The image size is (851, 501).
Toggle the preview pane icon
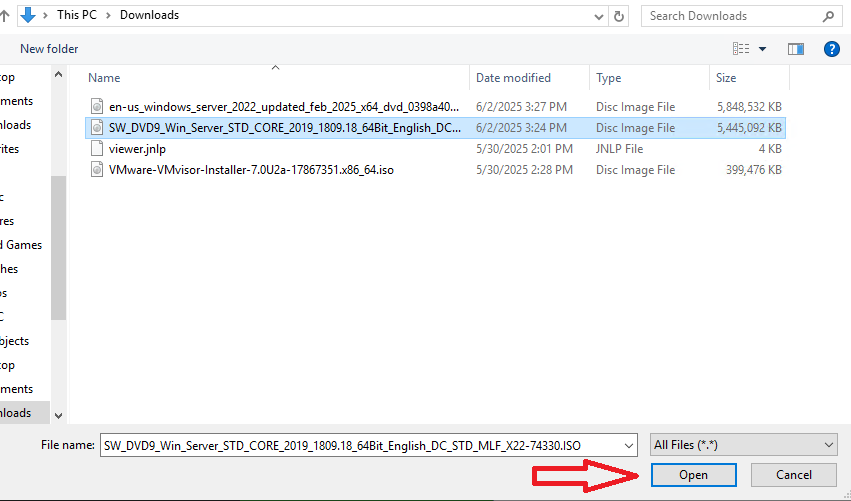point(796,49)
